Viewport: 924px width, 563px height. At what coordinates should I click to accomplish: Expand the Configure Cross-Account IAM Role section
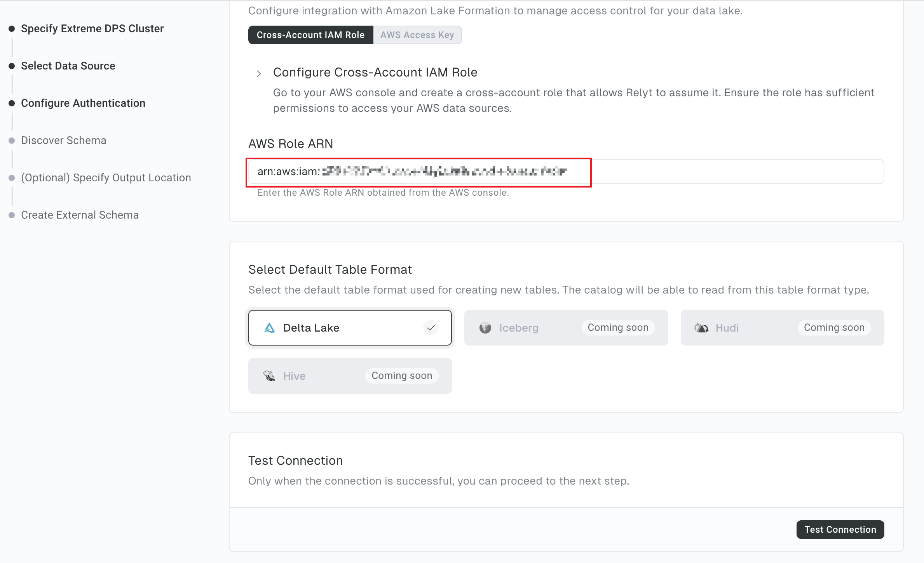pyautogui.click(x=259, y=73)
